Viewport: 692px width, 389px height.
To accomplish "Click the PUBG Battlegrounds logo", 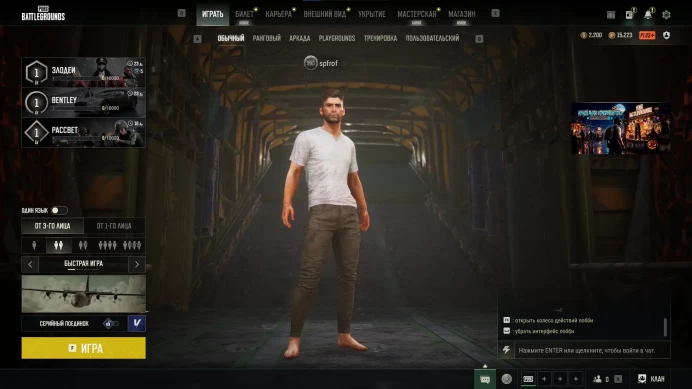I will tap(43, 14).
